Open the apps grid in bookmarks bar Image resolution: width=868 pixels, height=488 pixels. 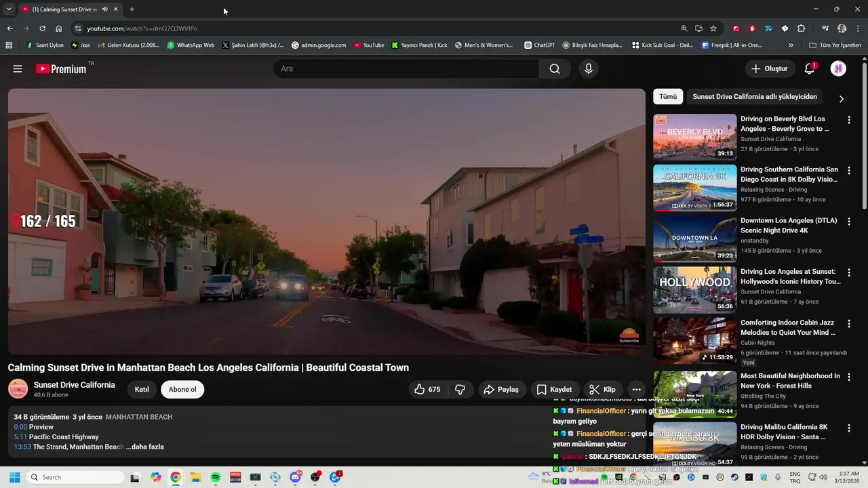[x=9, y=45]
